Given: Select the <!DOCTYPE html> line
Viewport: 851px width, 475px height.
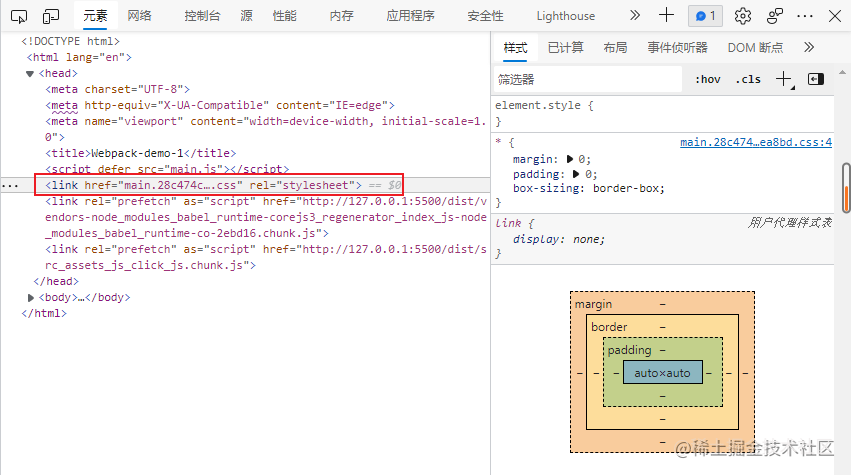Looking at the screenshot, I should click(x=70, y=41).
